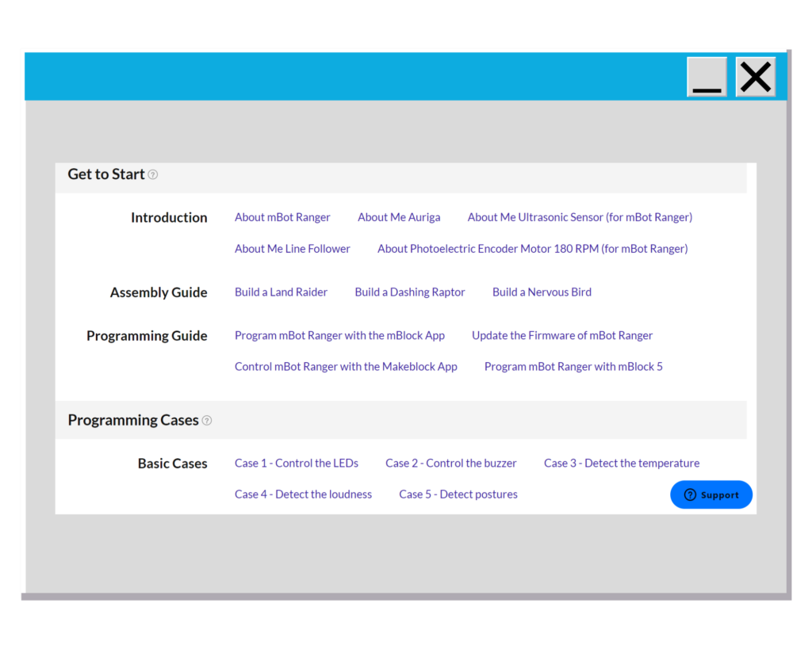Open Case 5 - Detect postures
The width and height of the screenshot is (812, 649).
point(458,494)
